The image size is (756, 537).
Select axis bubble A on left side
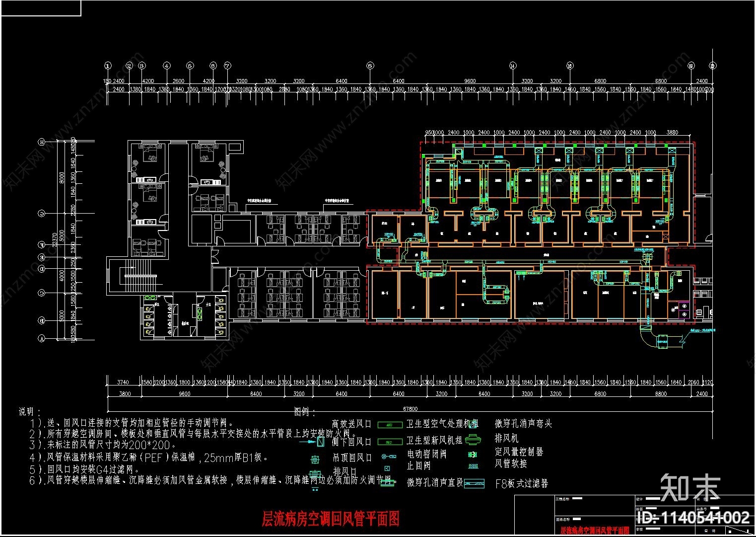tap(42, 338)
